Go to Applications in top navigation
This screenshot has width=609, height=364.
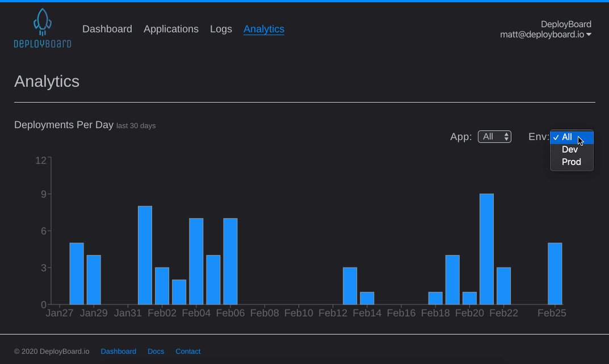(x=171, y=29)
